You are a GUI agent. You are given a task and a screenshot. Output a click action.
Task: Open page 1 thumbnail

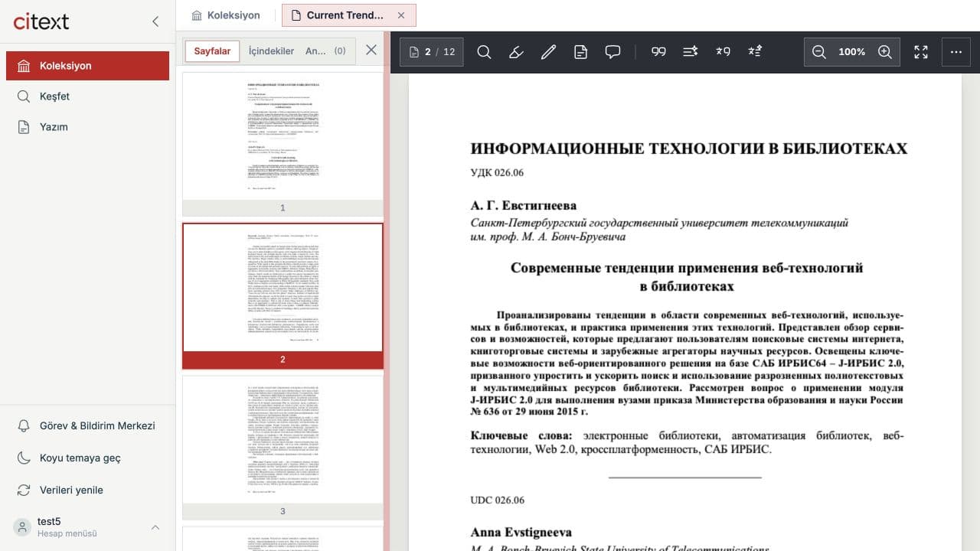(x=283, y=144)
